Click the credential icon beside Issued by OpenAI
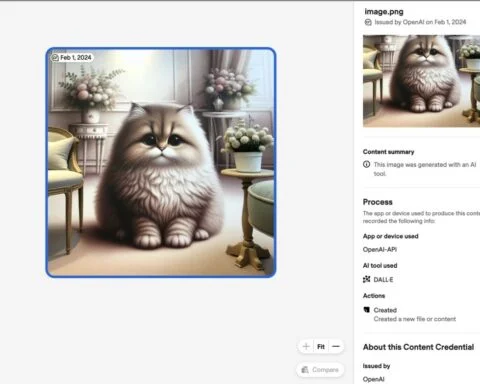The image size is (480, 384). [x=368, y=22]
